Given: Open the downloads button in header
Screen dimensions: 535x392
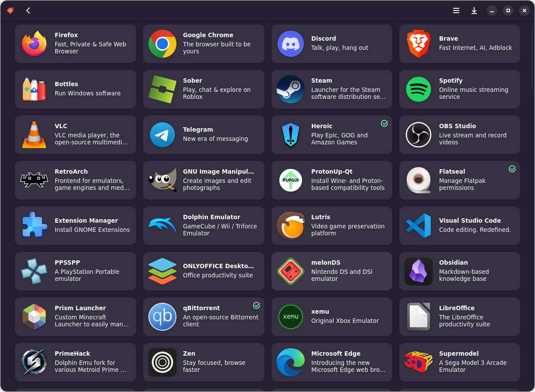Looking at the screenshot, I should pos(474,10).
